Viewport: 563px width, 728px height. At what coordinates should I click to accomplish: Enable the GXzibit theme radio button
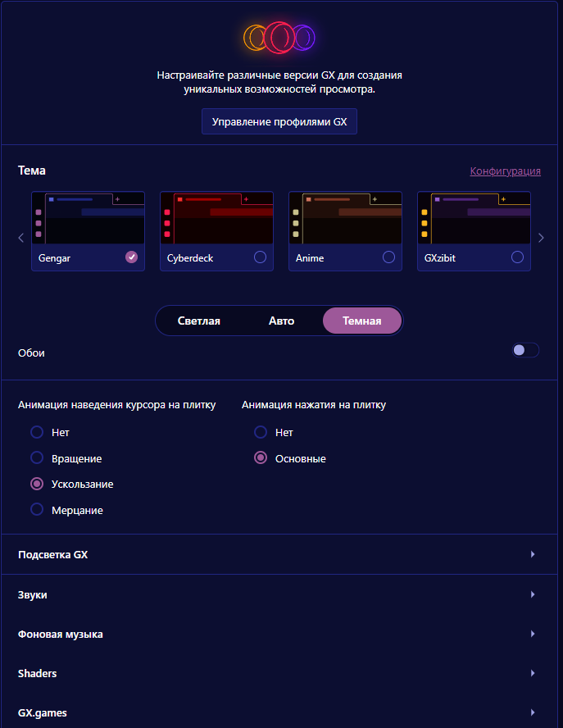[517, 257]
